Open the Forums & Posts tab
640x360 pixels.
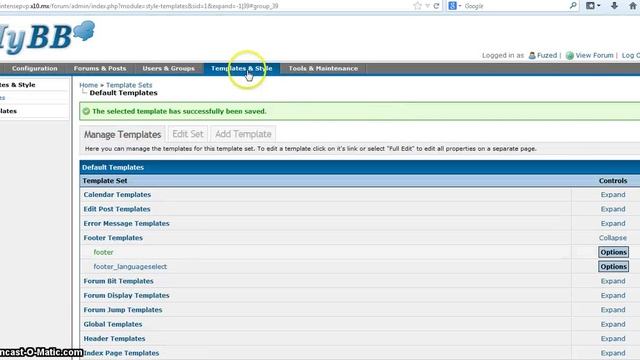(x=100, y=69)
